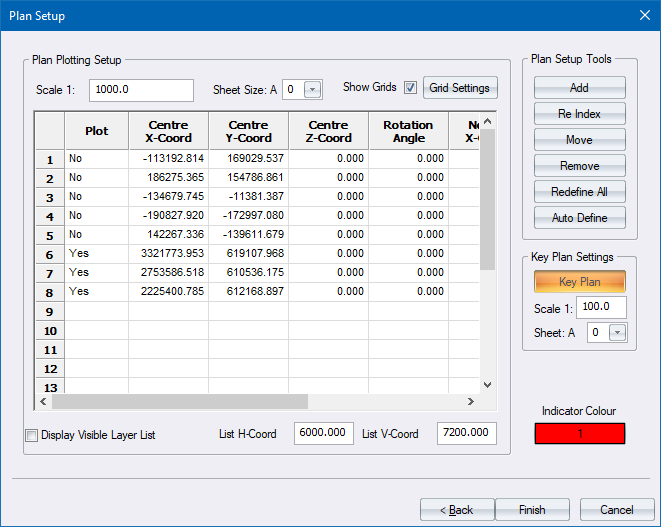Select row 6 header in the table
This screenshot has height=527, width=661.
[49, 254]
